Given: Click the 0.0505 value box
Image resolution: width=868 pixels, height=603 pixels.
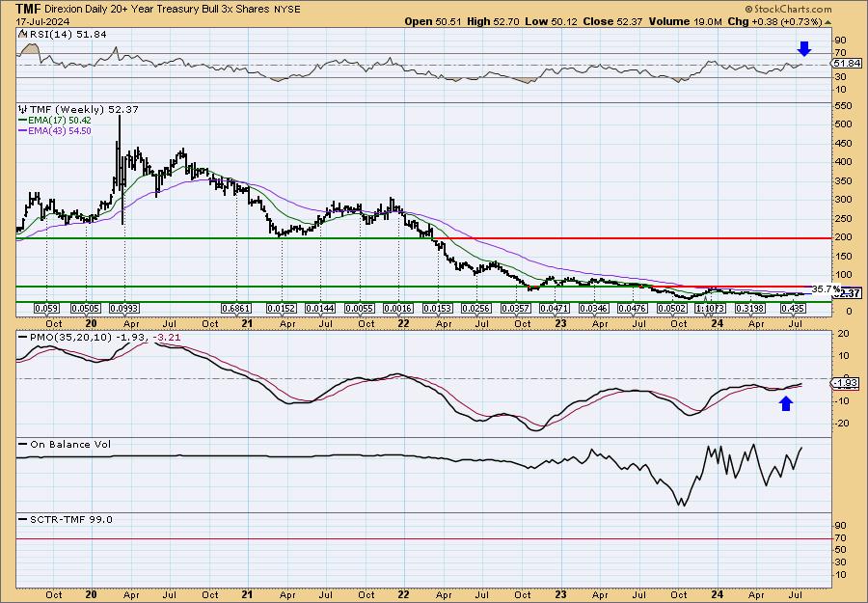Looking at the screenshot, I should click(x=85, y=309).
